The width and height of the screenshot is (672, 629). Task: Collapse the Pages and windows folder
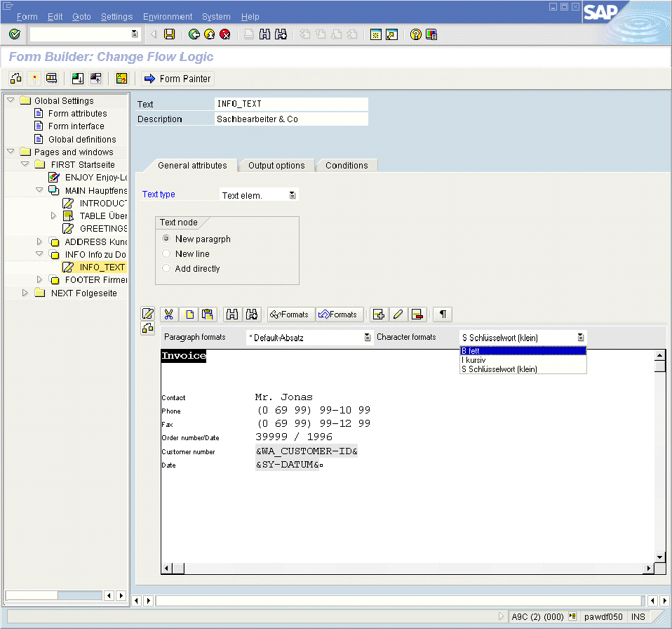click(x=11, y=152)
